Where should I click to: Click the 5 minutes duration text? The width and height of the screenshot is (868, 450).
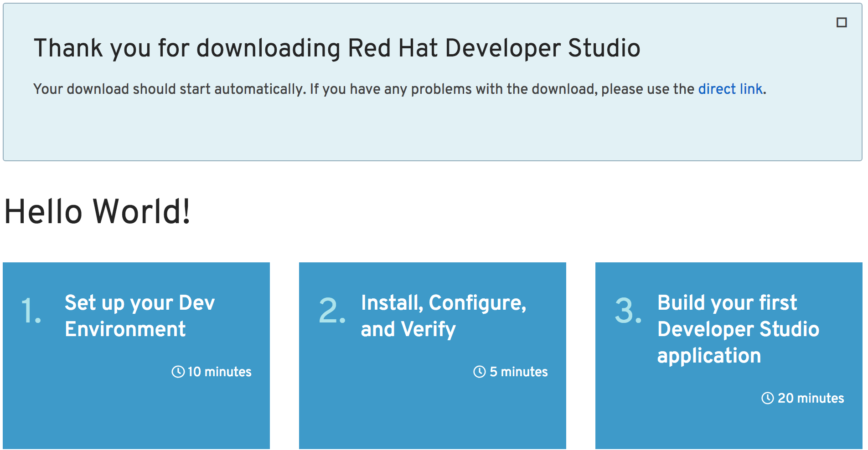519,372
